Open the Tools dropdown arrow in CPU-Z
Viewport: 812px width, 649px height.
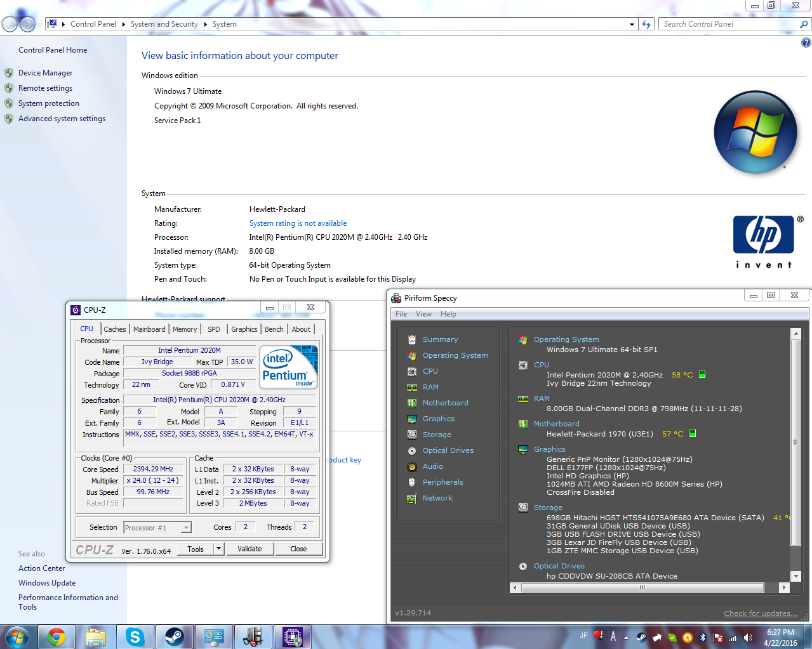[218, 549]
